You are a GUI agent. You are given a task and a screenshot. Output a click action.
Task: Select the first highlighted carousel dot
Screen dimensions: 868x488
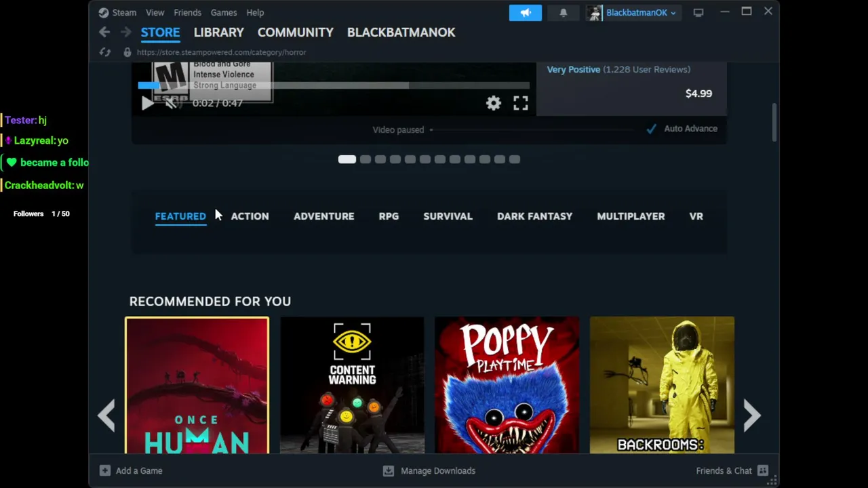pos(347,159)
